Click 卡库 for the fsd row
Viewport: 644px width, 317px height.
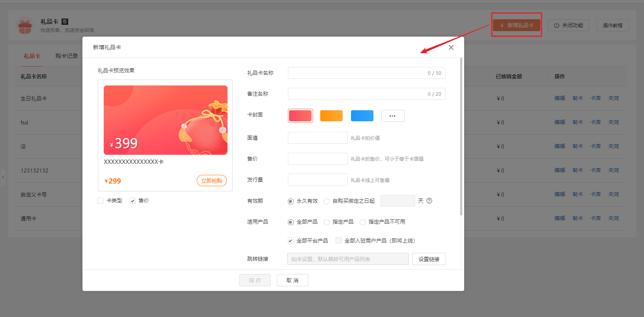pos(596,122)
